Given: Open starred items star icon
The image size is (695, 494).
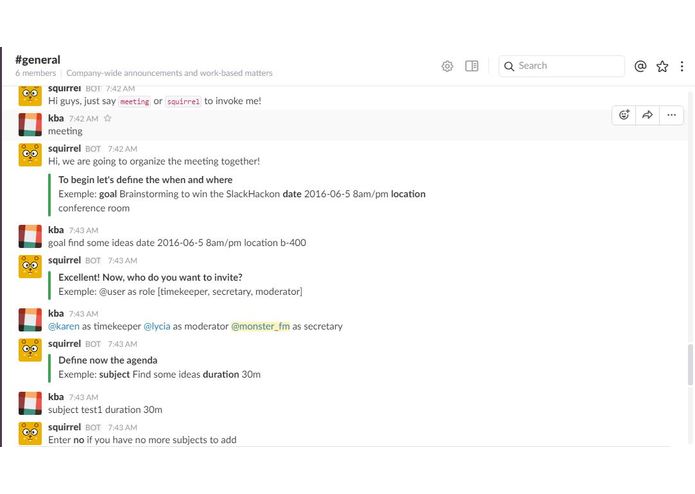Looking at the screenshot, I should (662, 66).
